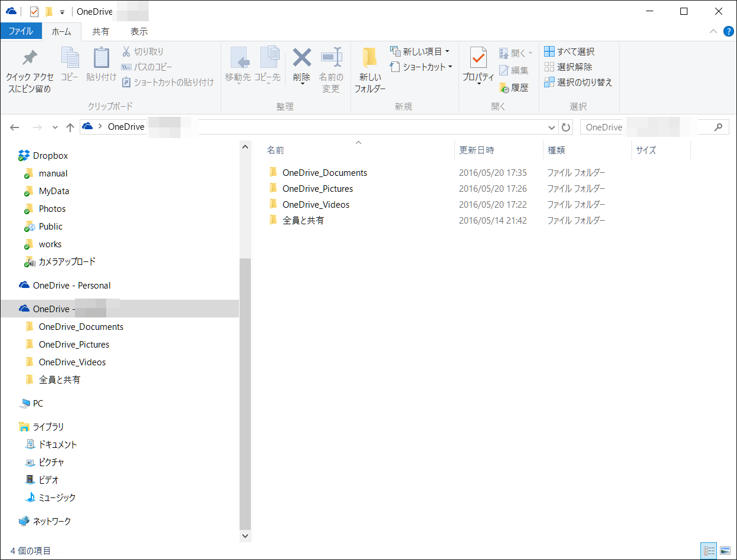Click Select all (すべて選択)
The width and height of the screenshot is (737, 560).
coord(569,52)
